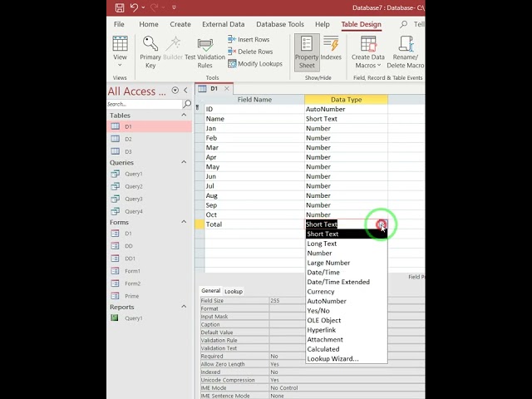
Task: Switch to the General properties tab
Action: [x=210, y=291]
